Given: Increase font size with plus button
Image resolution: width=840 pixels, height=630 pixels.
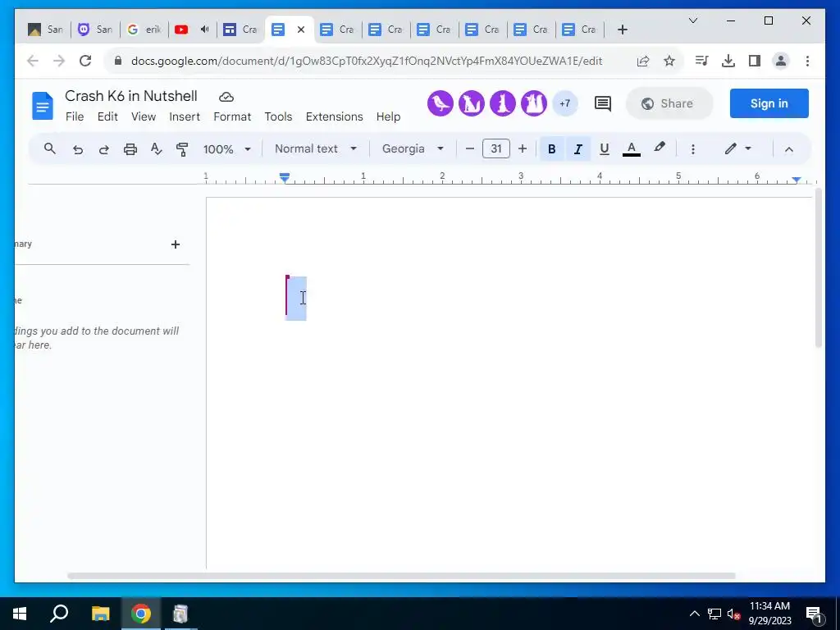Looking at the screenshot, I should pyautogui.click(x=523, y=149).
